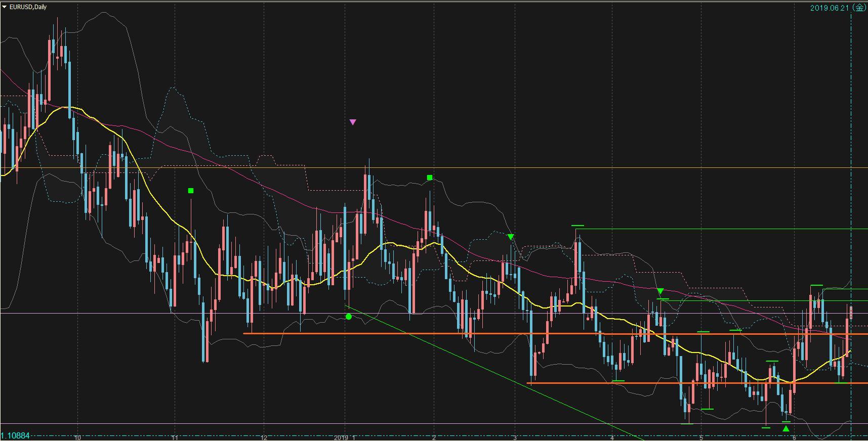The image size is (868, 441).
Task: Select green down-triangle marker in mid April
Action: (660, 291)
